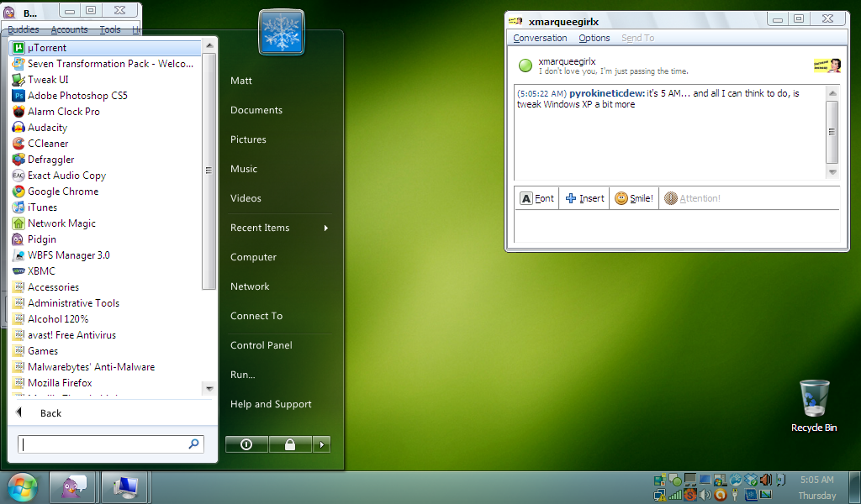This screenshot has width=861, height=504.
Task: Click the Insert button in the chat toolbar
Action: (x=584, y=198)
